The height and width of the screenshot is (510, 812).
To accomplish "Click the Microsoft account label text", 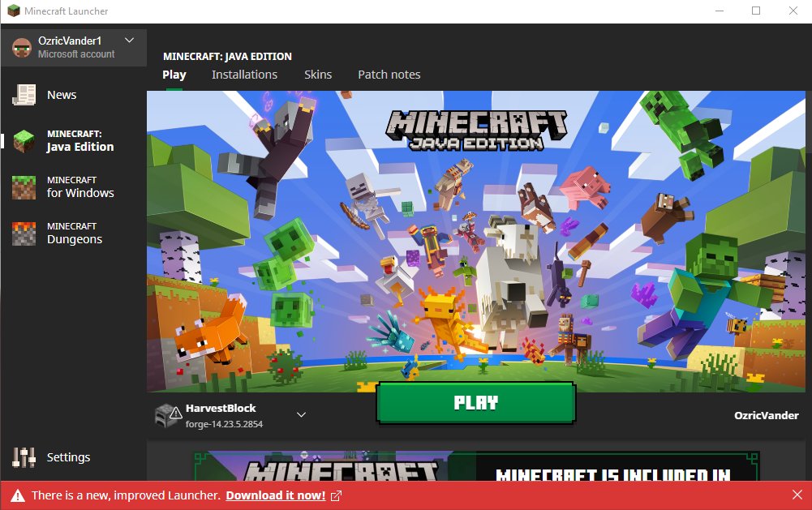I will tap(76, 54).
